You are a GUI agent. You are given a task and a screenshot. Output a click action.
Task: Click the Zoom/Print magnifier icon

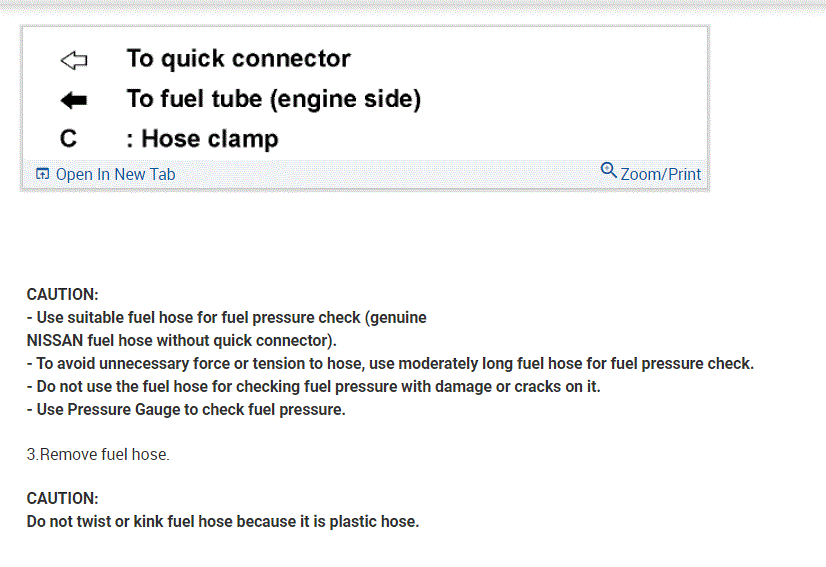click(608, 170)
